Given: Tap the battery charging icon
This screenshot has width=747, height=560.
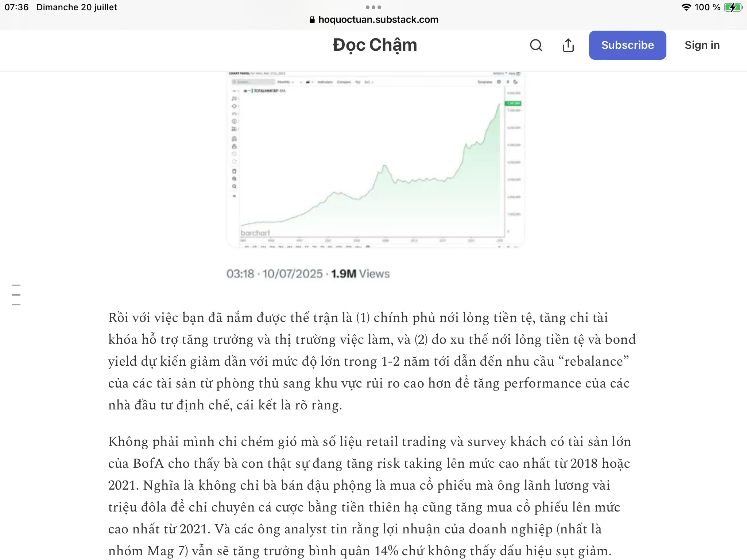Looking at the screenshot, I should coord(733,7).
